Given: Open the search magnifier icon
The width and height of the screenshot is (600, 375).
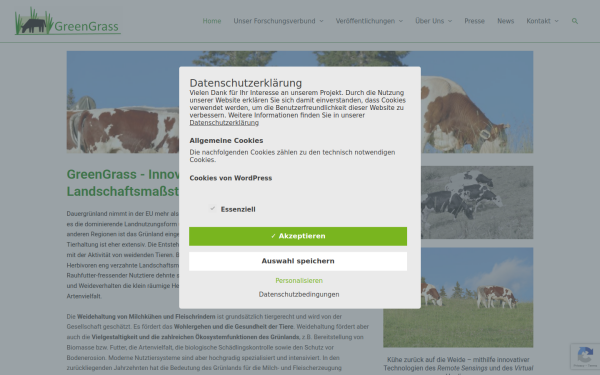Looking at the screenshot, I should click(575, 21).
